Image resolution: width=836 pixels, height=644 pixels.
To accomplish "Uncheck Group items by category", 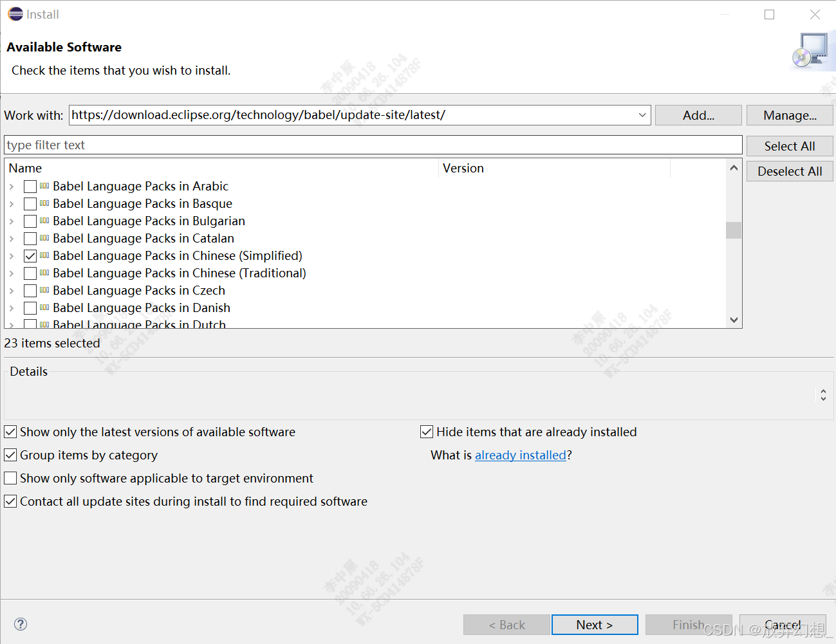I will coord(10,455).
